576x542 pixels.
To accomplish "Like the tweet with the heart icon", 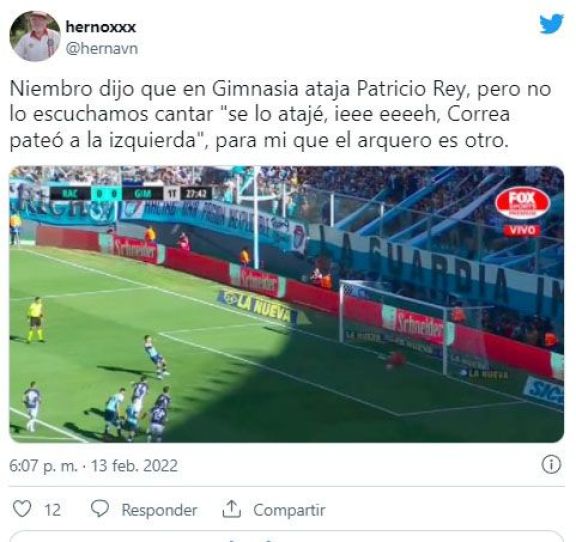I will [x=22, y=509].
